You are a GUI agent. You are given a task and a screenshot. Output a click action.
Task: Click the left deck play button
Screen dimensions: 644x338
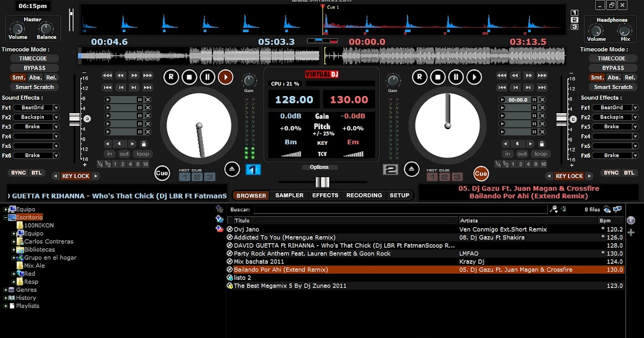225,77
